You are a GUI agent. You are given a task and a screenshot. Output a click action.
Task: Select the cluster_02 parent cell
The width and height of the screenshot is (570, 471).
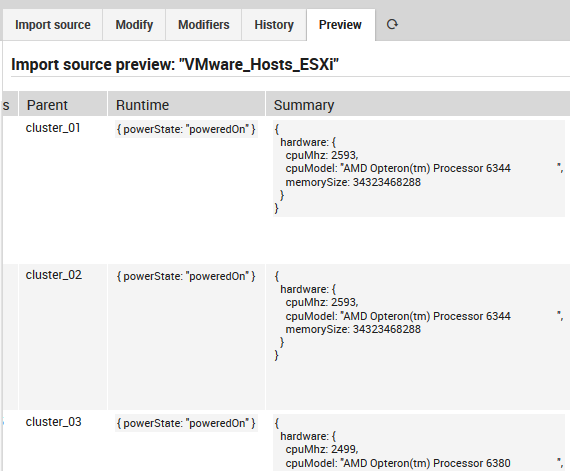click(x=54, y=275)
